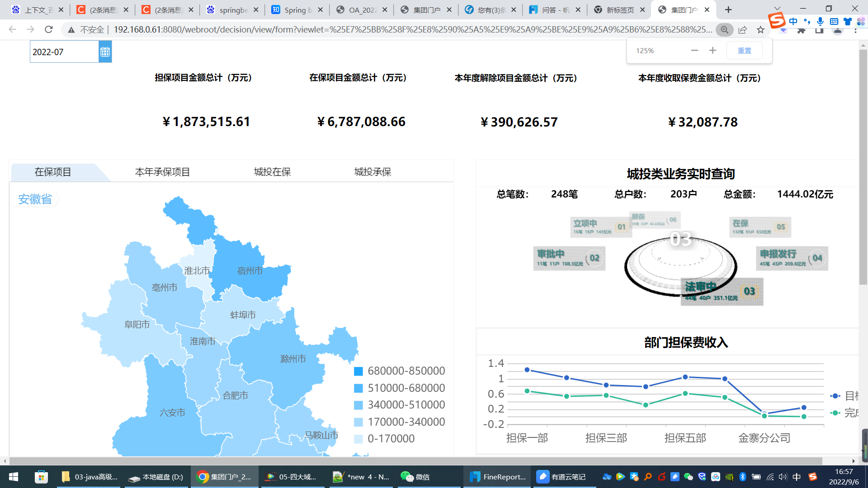The image size is (868, 488).
Task: Close the 问答 browser tab
Action: coord(578,9)
